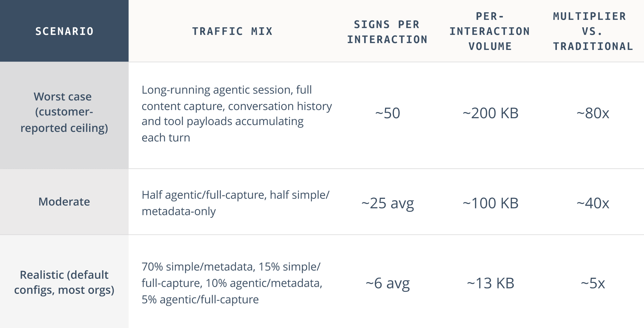Select the ~5x multiplier cell
Screen dimensions: 644x328
(x=593, y=283)
